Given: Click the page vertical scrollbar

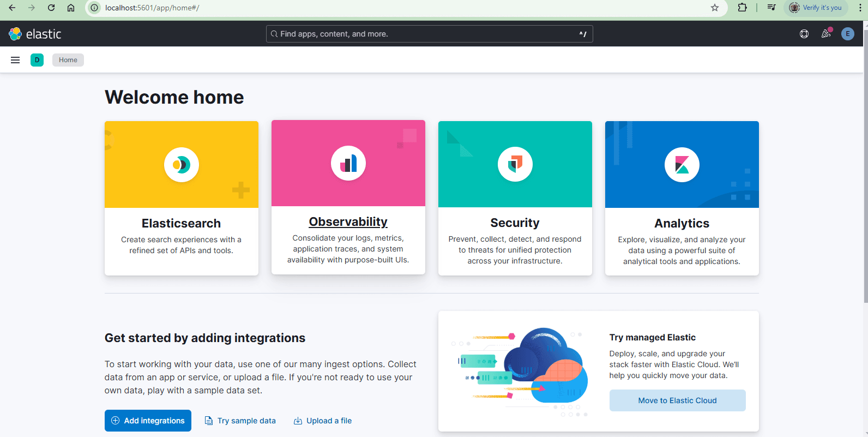Looking at the screenshot, I should point(865,166).
